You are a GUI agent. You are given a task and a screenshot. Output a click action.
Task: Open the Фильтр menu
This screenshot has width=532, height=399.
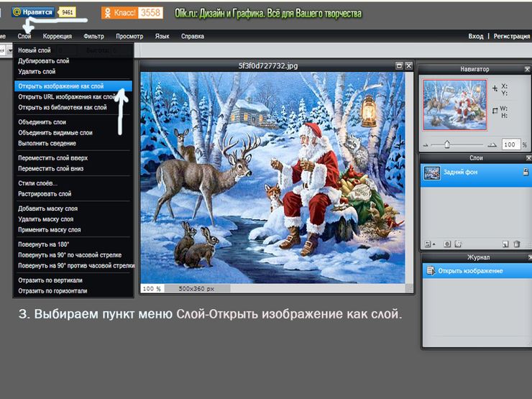tap(93, 36)
